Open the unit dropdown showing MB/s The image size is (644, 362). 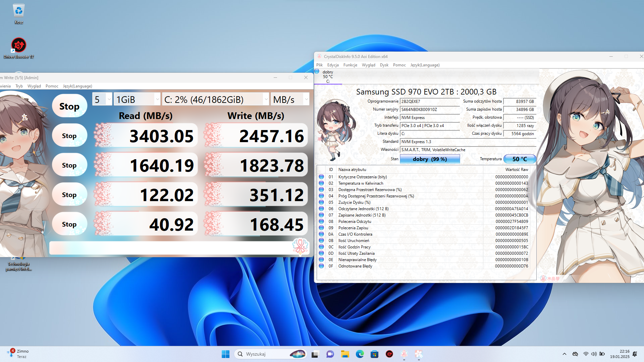(x=290, y=99)
